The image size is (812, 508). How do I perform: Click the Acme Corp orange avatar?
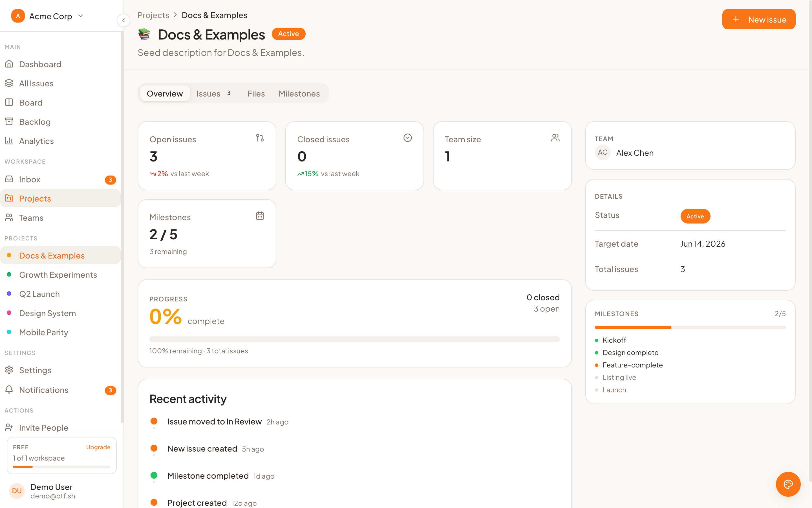pyautogui.click(x=18, y=16)
